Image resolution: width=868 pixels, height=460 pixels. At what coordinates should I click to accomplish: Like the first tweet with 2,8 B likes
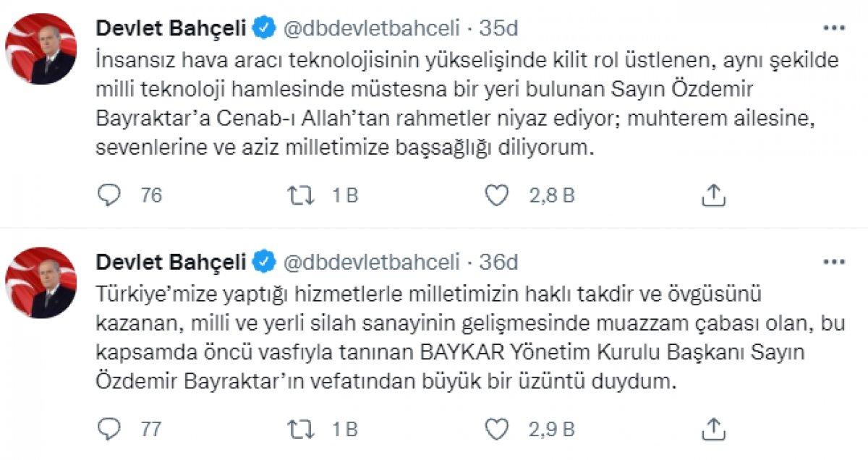coord(495,193)
